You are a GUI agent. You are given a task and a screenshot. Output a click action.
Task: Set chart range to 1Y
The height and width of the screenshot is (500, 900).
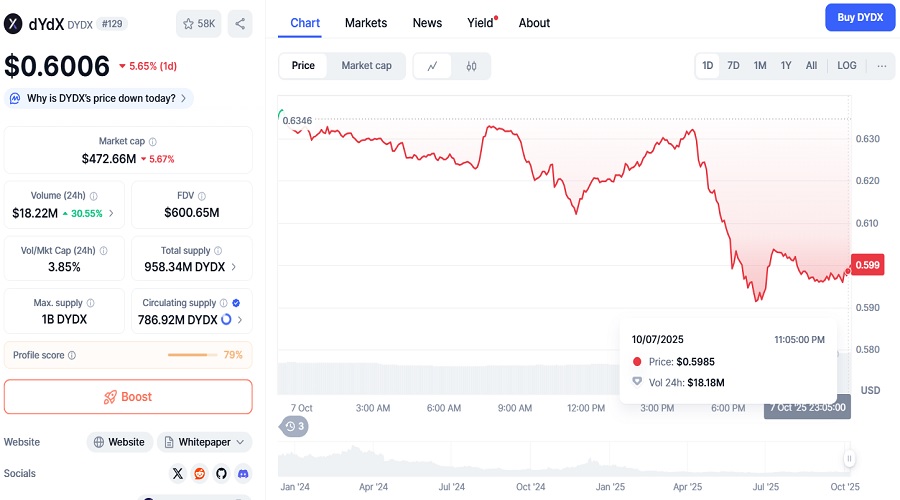point(786,66)
